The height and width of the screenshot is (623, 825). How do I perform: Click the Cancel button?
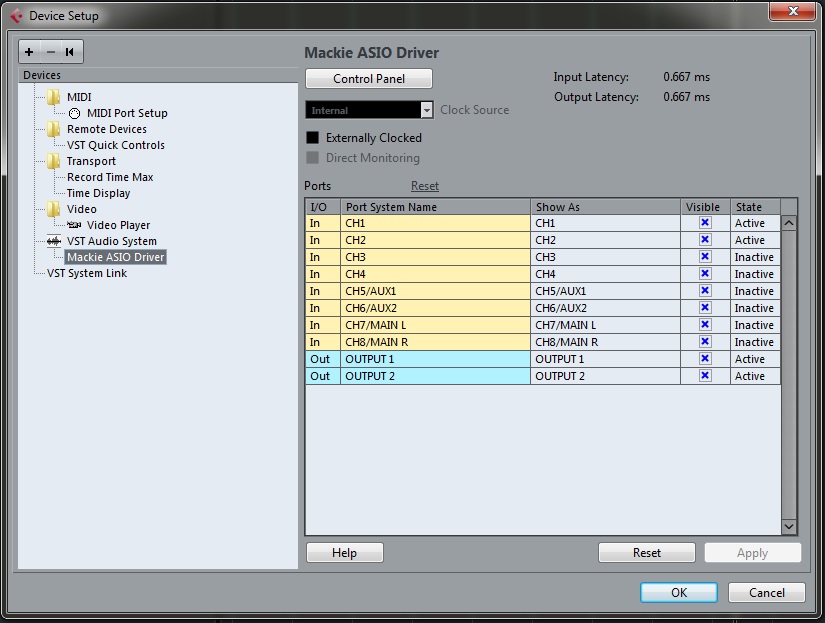tap(767, 592)
